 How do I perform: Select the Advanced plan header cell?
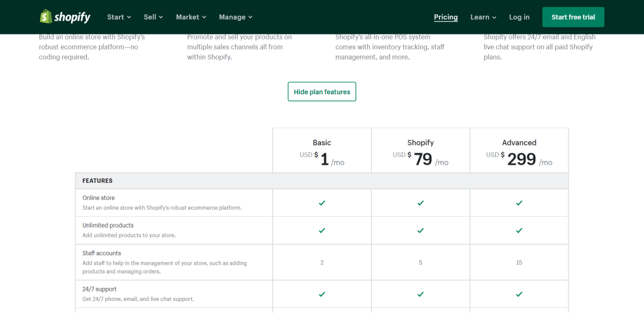pos(519,150)
